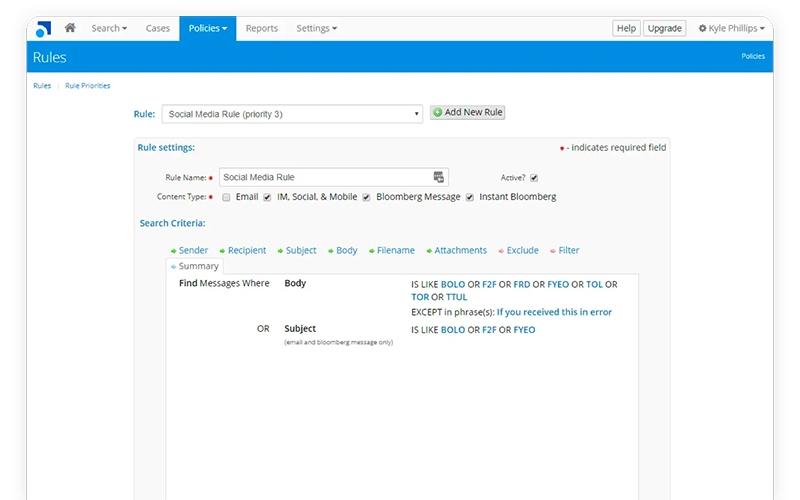Click the TOL keyword link
The height and width of the screenshot is (500, 800).
(594, 284)
